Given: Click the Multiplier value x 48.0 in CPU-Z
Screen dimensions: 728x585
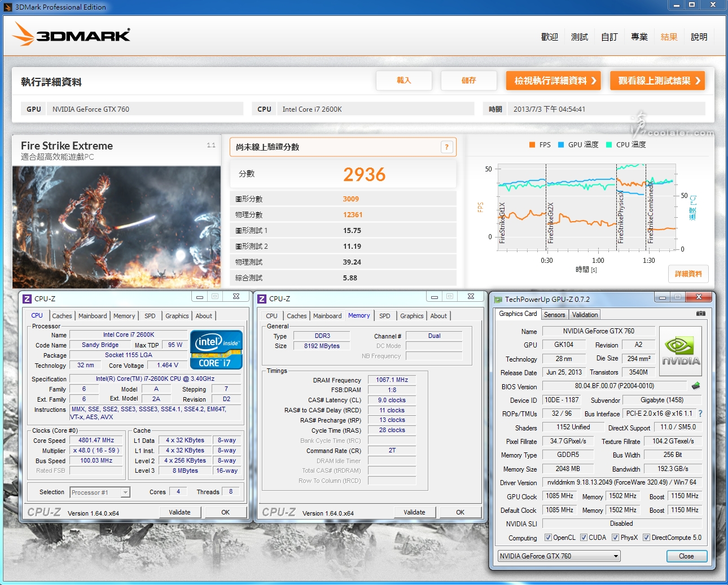Looking at the screenshot, I should (96, 451).
